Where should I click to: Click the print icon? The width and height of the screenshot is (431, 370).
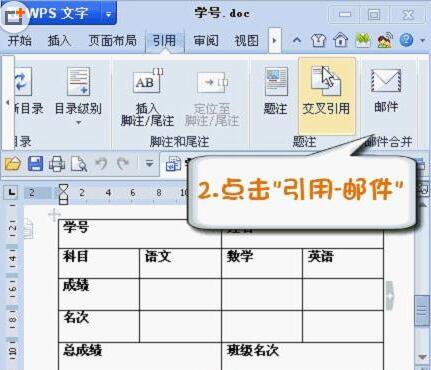pos(57,164)
